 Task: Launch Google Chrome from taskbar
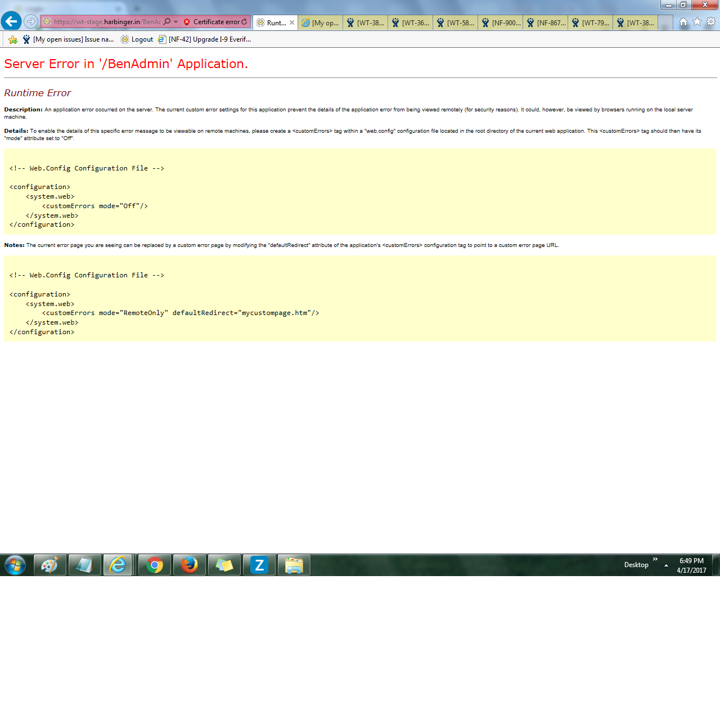(x=155, y=565)
